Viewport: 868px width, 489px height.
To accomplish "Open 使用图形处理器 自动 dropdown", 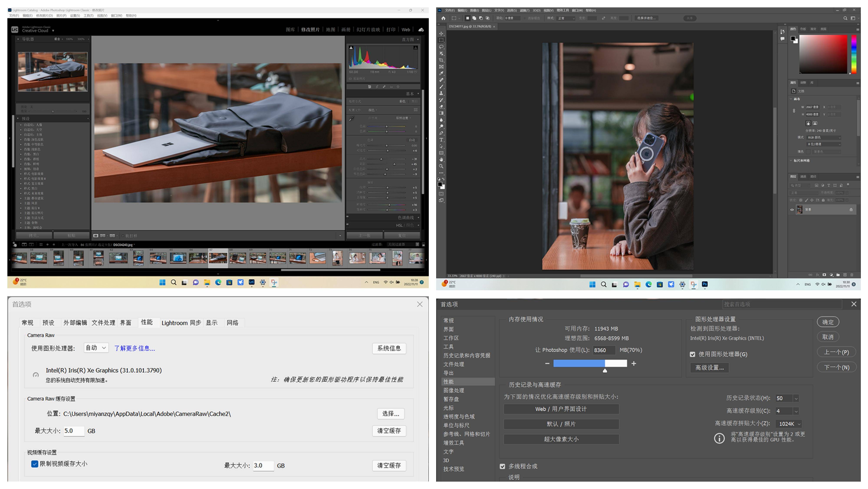I will 96,348.
